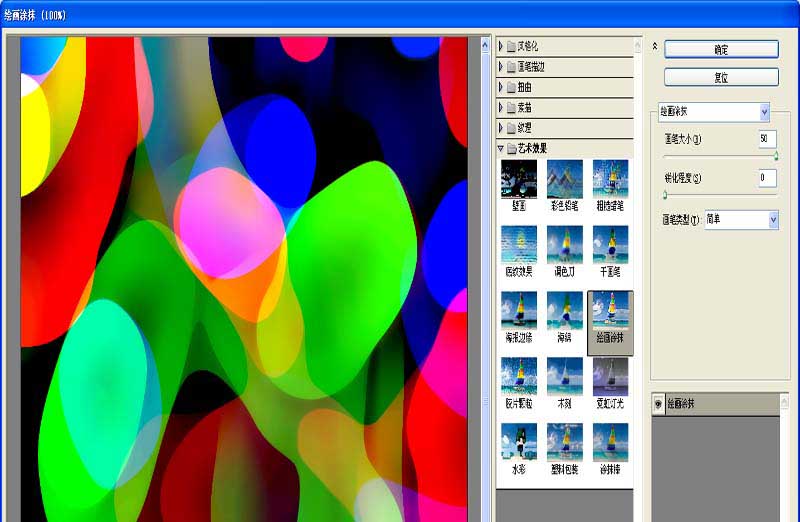Open the 画笔类型 brush type dropdown
Viewport: 800px width, 522px height.
[742, 220]
